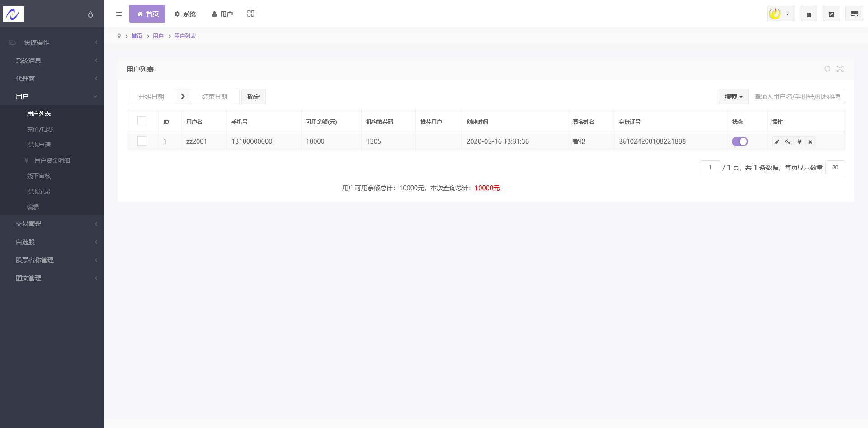
Task: Click the delete X icon for zz2001
Action: (810, 142)
